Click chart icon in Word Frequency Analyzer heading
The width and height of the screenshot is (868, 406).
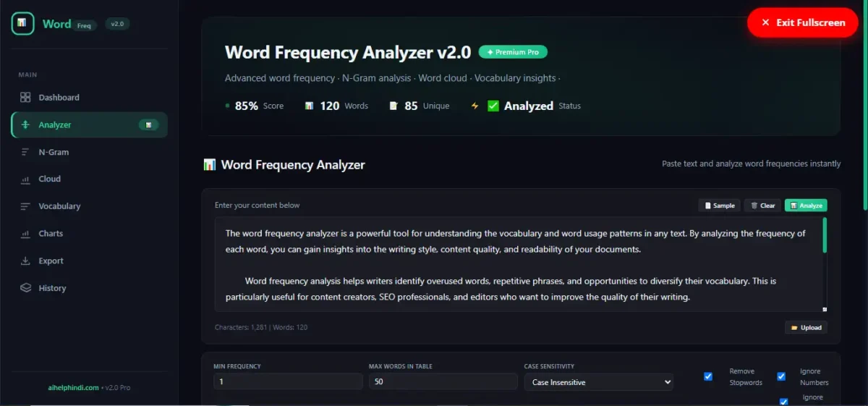[209, 164]
